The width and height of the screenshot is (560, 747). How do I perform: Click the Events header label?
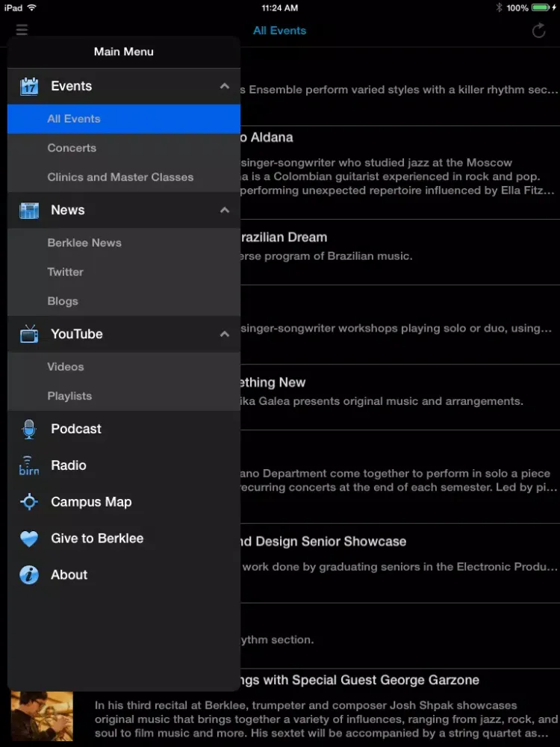point(72,86)
